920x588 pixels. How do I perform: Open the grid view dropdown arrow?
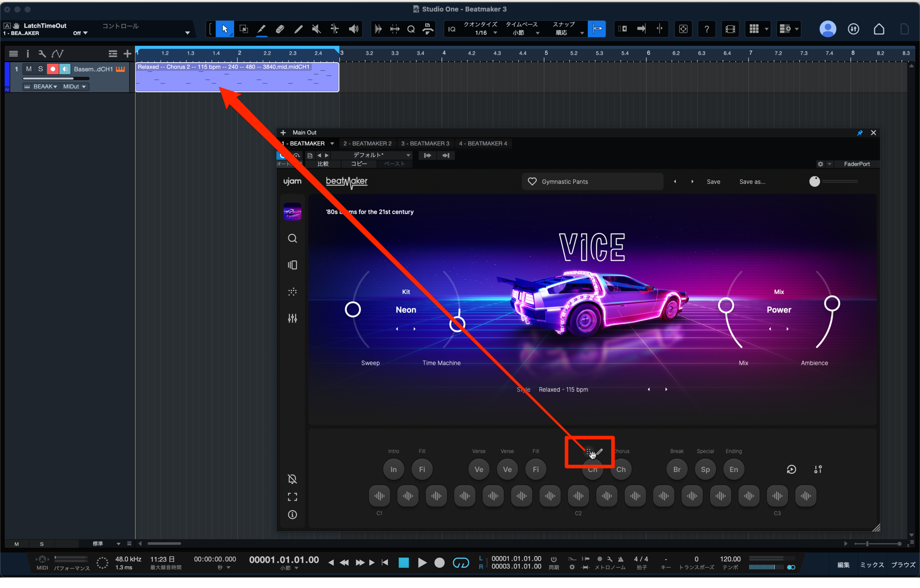pyautogui.click(x=766, y=29)
